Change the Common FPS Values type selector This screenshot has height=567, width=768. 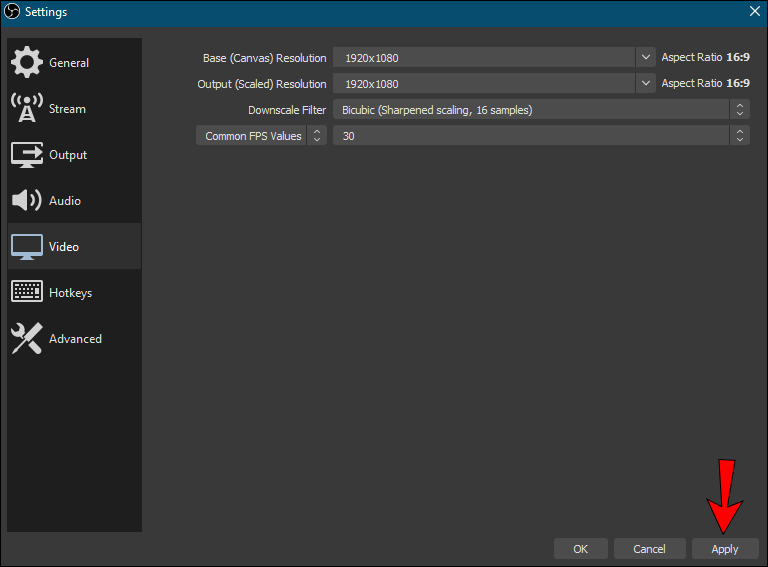click(261, 136)
